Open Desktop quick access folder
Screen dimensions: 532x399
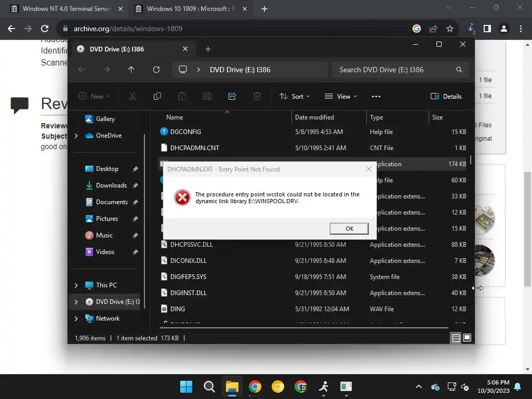coord(107,169)
